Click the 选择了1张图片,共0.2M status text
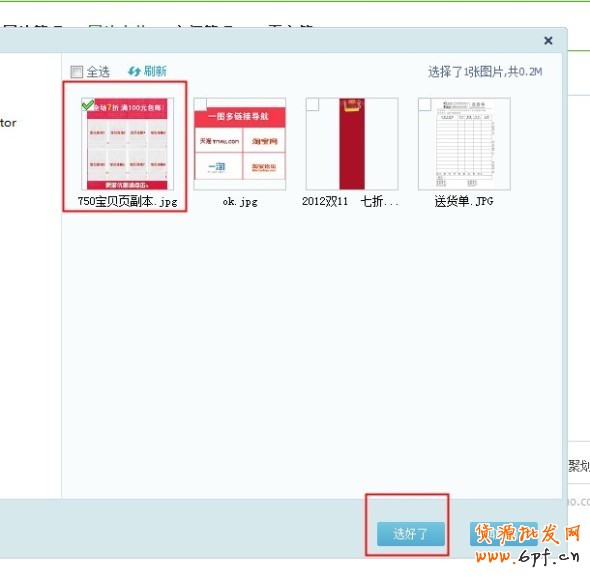 point(485,71)
